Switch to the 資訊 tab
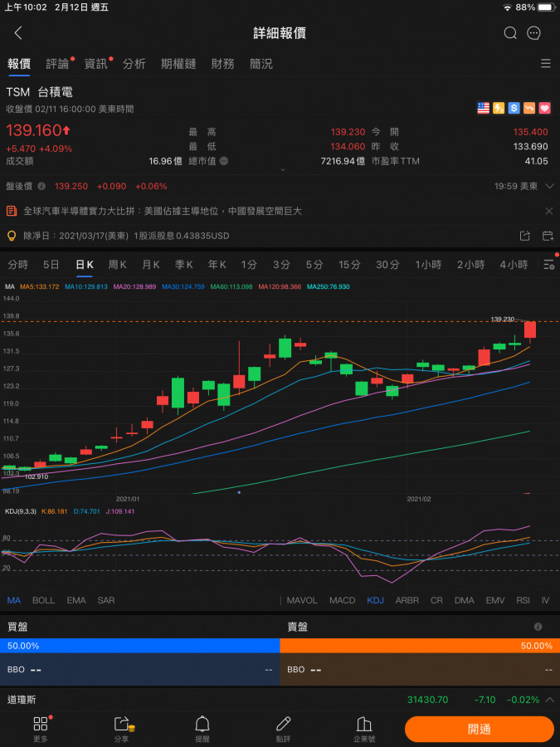 [x=95, y=64]
